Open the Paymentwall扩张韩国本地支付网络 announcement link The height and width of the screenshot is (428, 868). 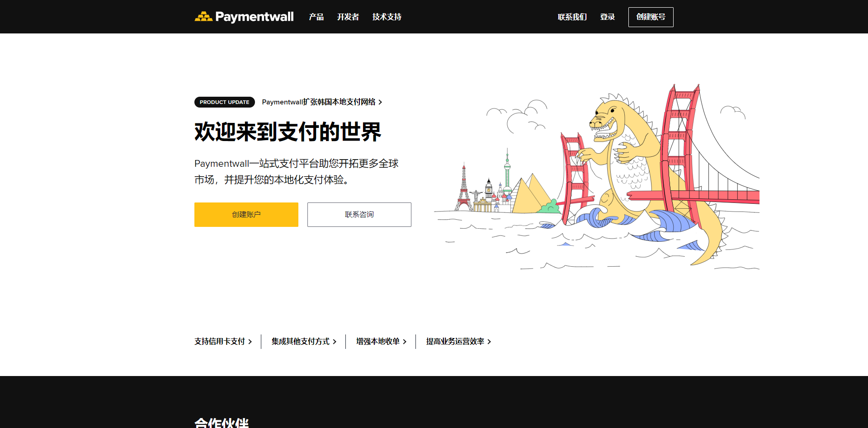point(318,102)
